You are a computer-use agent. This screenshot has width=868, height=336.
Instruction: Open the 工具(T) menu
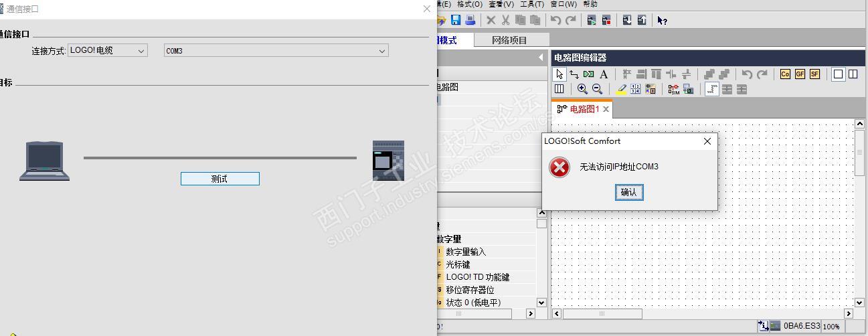pyautogui.click(x=532, y=4)
